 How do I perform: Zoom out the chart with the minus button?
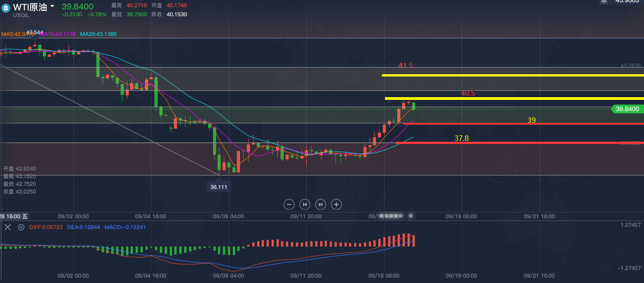click(289, 204)
